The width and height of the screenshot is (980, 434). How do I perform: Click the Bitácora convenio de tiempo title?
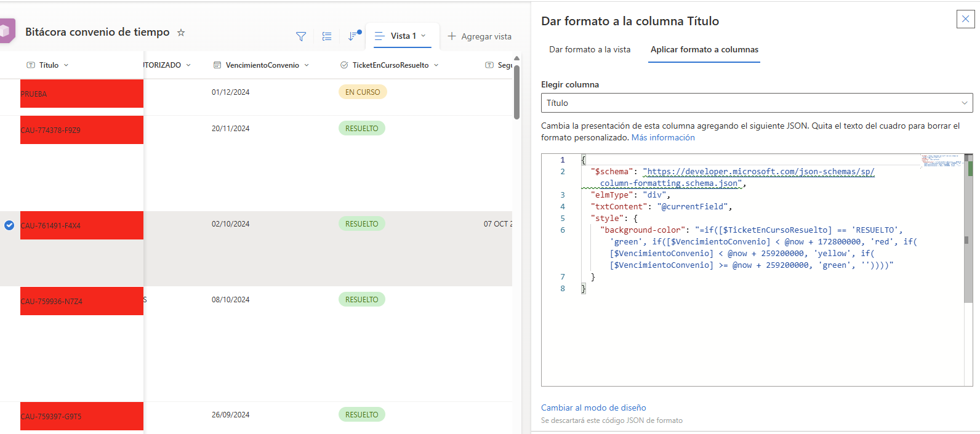[x=97, y=32]
